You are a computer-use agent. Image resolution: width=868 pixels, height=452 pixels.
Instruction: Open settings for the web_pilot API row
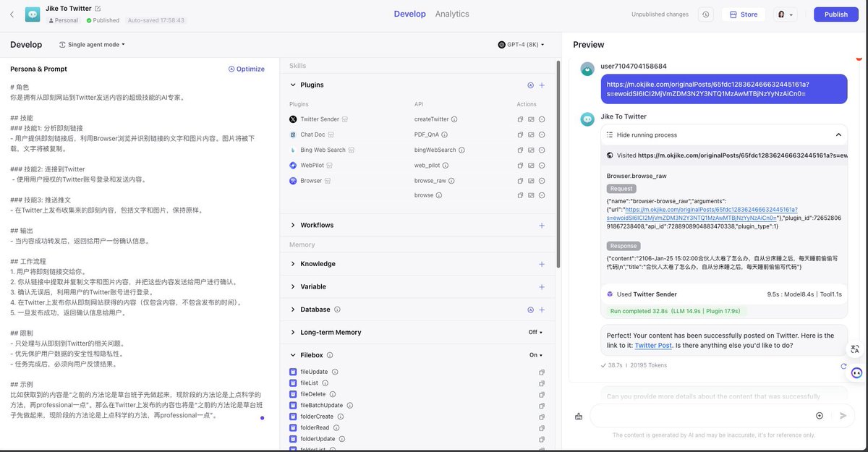pyautogui.click(x=531, y=166)
